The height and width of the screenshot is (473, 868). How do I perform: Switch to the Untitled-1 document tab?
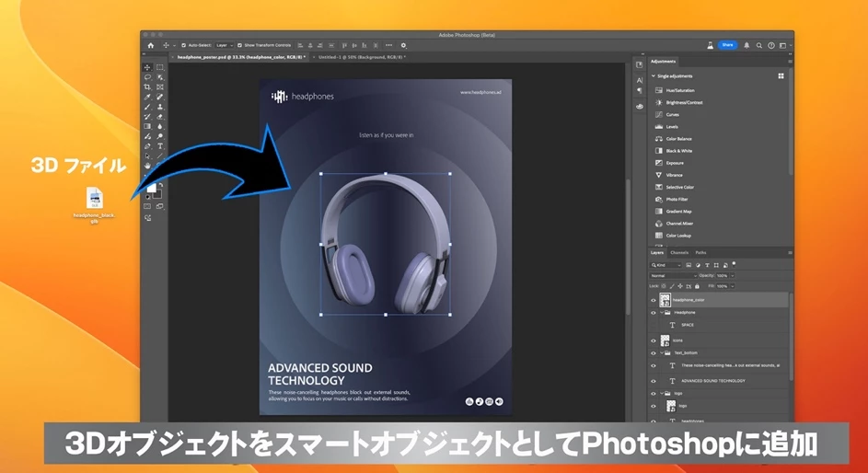point(362,57)
